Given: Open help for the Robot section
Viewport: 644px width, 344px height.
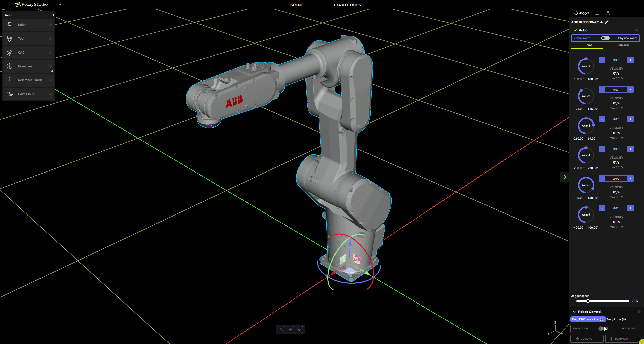Looking at the screenshot, I should [636, 30].
